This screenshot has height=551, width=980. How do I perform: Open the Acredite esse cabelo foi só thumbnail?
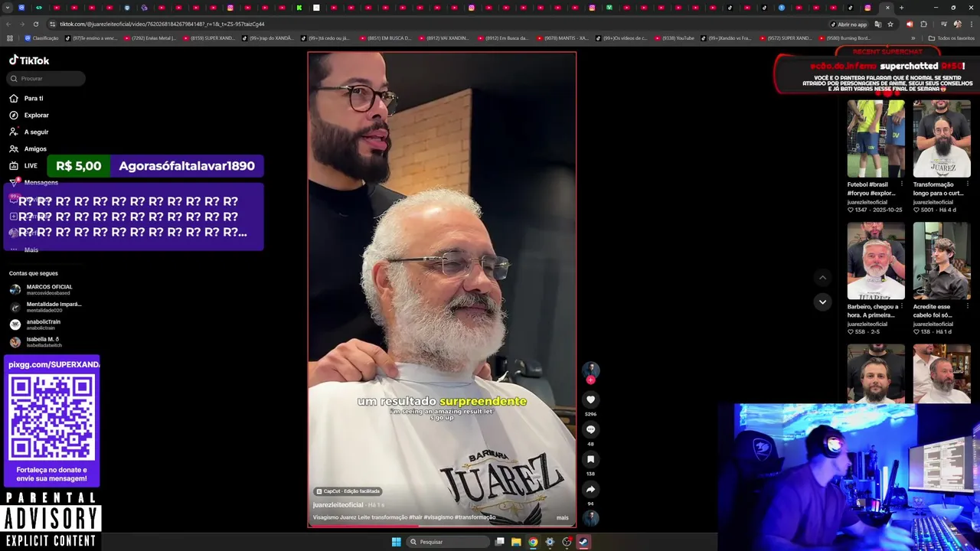942,261
